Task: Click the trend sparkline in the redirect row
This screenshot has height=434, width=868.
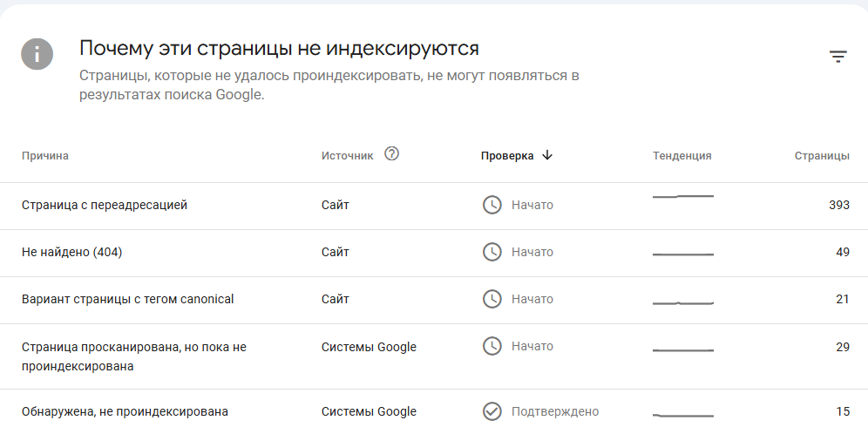Action: (x=683, y=197)
